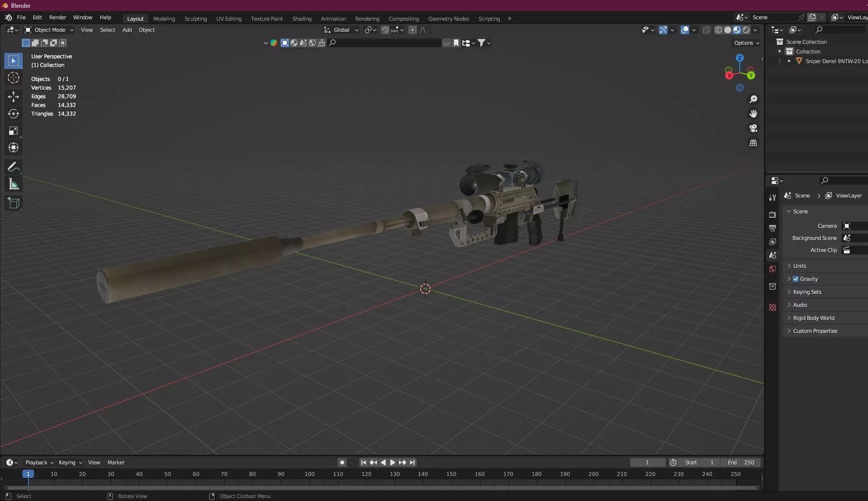Click the current frame marker 1
868x501 pixels.
click(x=28, y=474)
